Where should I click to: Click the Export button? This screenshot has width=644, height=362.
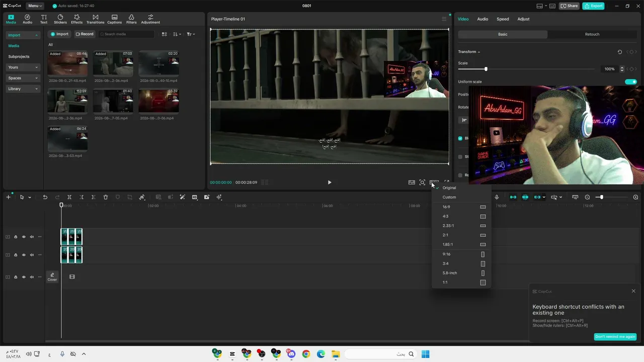coord(594,6)
